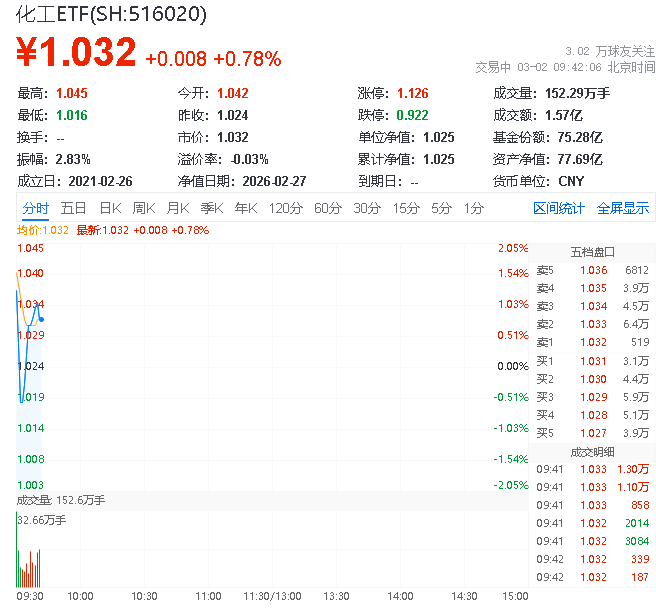Select the 分时 chart tab

pyautogui.click(x=35, y=208)
